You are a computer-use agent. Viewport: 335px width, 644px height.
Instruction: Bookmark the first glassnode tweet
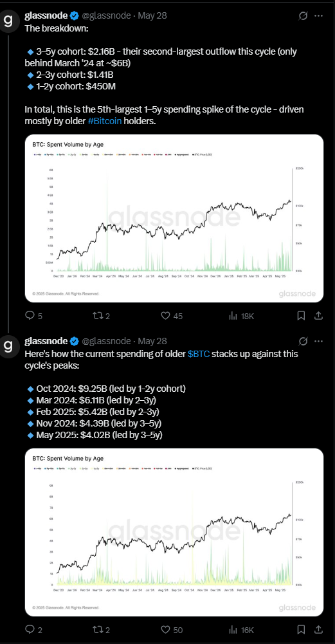coord(301,315)
